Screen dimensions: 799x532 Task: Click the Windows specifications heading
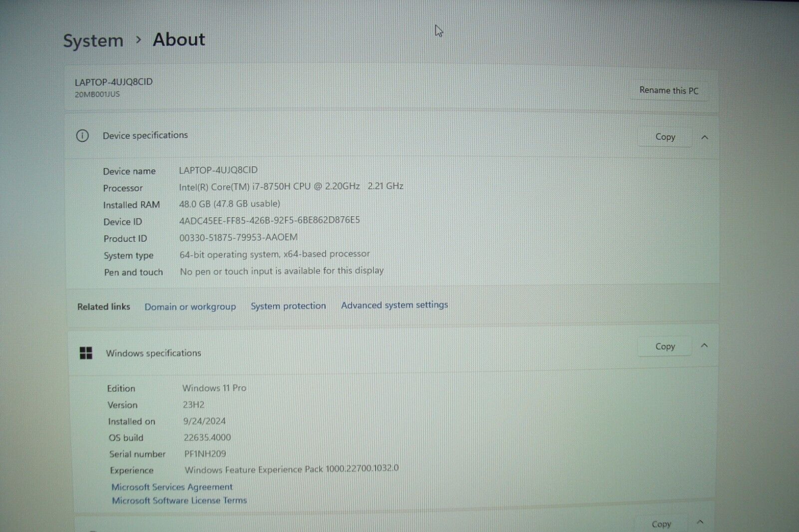(x=153, y=353)
